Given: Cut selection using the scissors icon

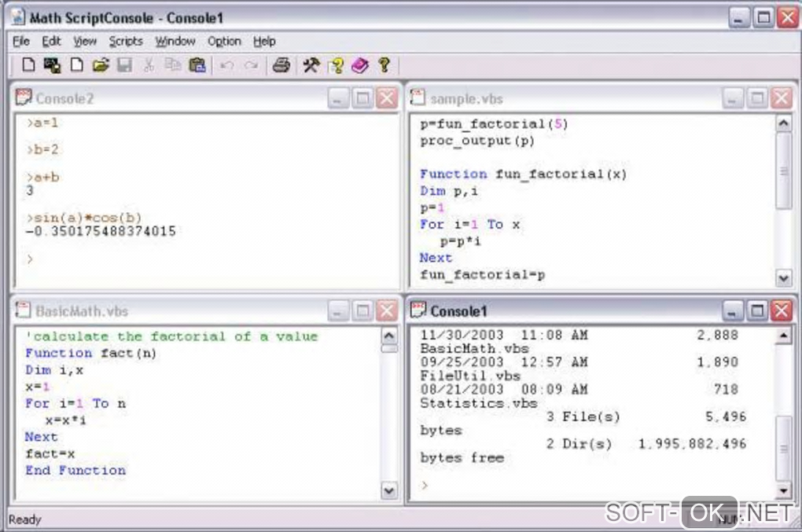Looking at the screenshot, I should click(x=149, y=65).
